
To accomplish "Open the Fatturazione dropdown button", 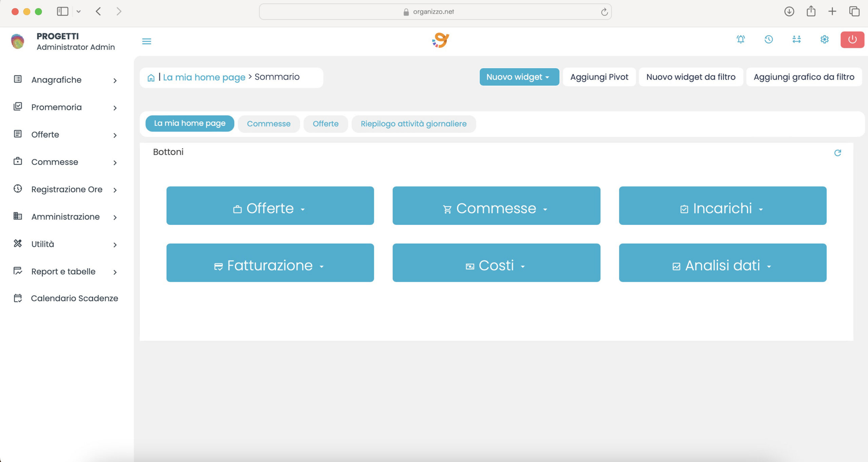I will pos(270,263).
